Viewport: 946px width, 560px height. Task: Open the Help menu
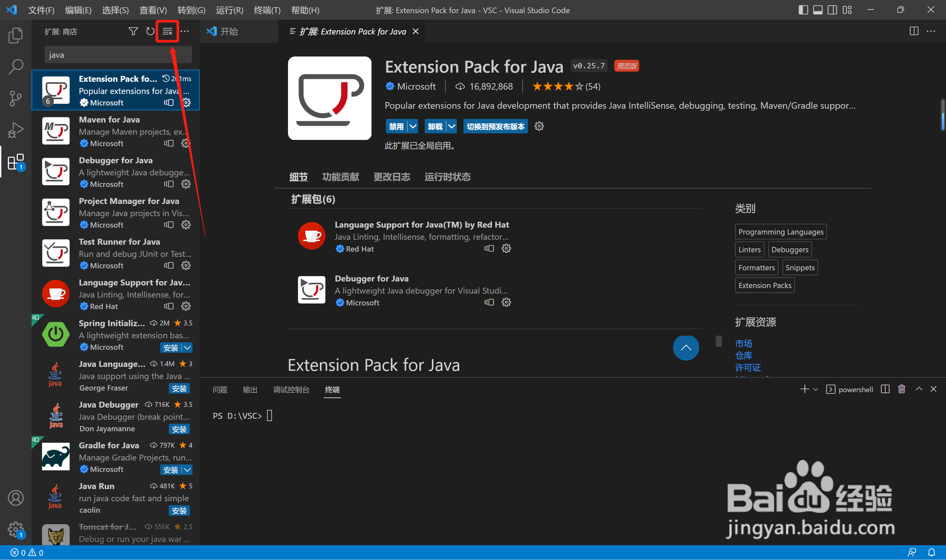pos(305,10)
